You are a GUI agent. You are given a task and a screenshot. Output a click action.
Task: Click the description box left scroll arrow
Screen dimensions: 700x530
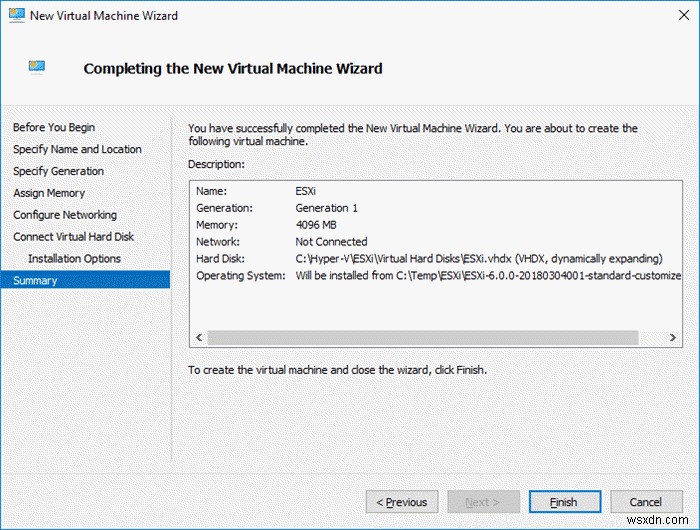[x=199, y=338]
